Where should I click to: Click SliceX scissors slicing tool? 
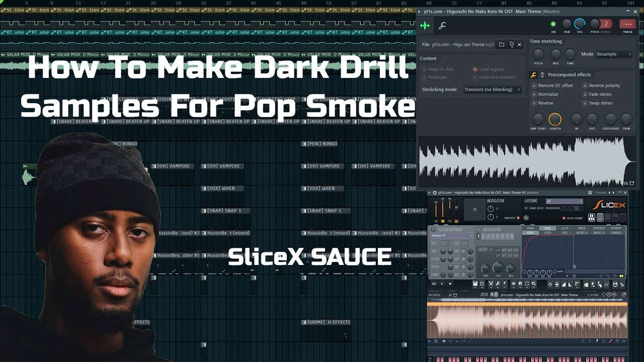click(x=491, y=284)
